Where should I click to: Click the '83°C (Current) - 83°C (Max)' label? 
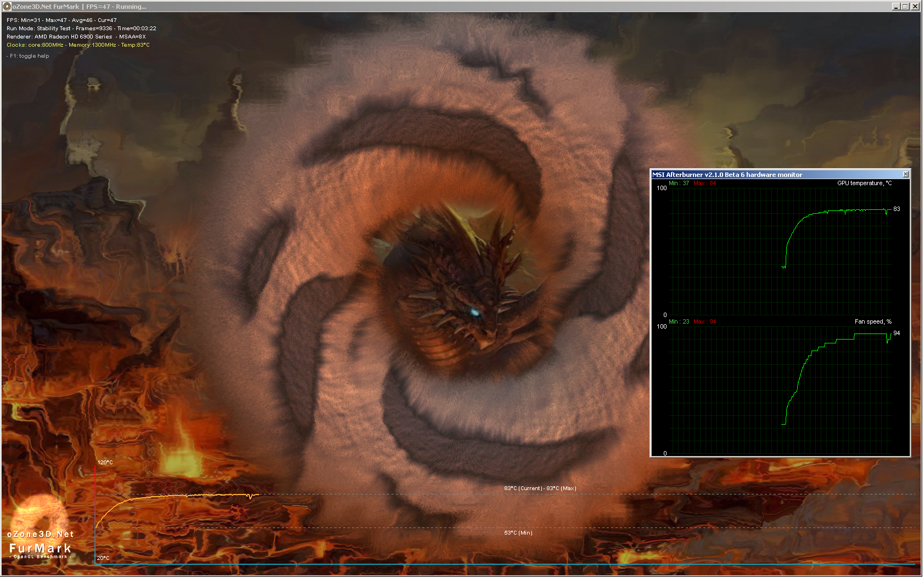[x=540, y=488]
